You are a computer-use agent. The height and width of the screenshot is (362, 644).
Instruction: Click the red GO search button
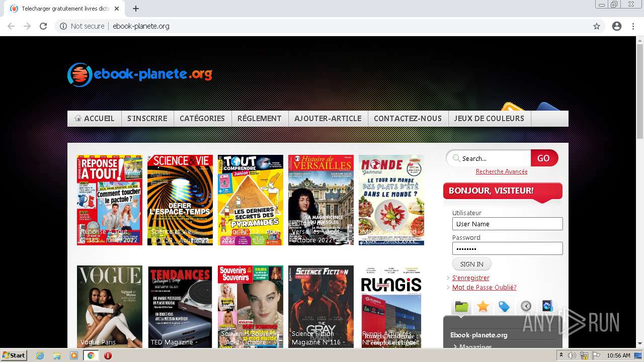click(x=544, y=158)
